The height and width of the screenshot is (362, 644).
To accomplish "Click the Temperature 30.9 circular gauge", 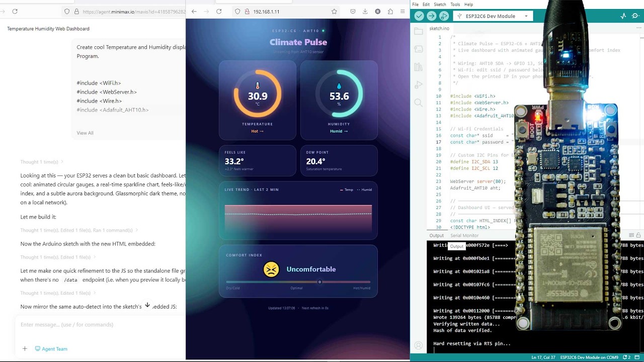I will pyautogui.click(x=258, y=94).
